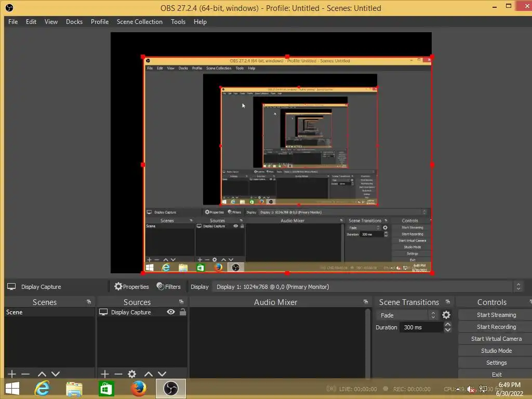Open the Docks menu
This screenshot has width=532, height=399.
74,22
